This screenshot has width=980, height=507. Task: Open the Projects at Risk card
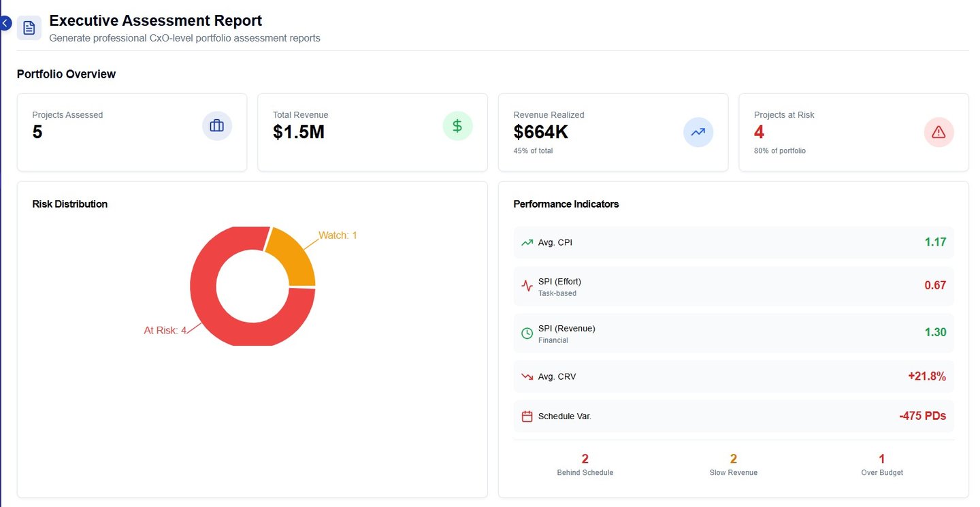(x=853, y=132)
